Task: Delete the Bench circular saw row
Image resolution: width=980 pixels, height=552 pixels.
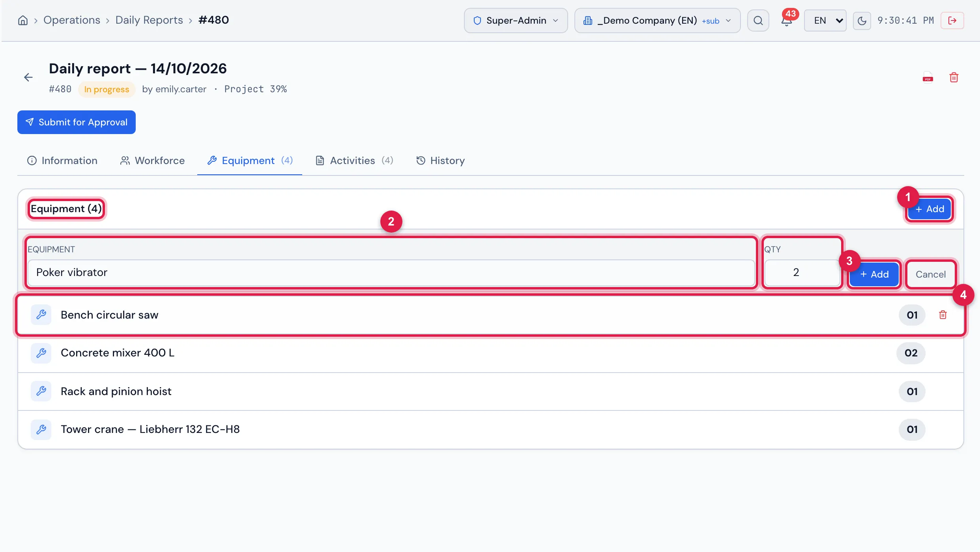Action: [x=943, y=315]
